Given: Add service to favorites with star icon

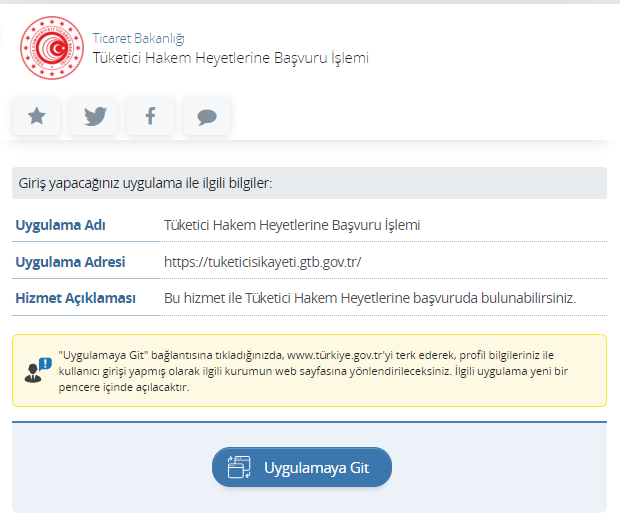Looking at the screenshot, I should pos(37,117).
